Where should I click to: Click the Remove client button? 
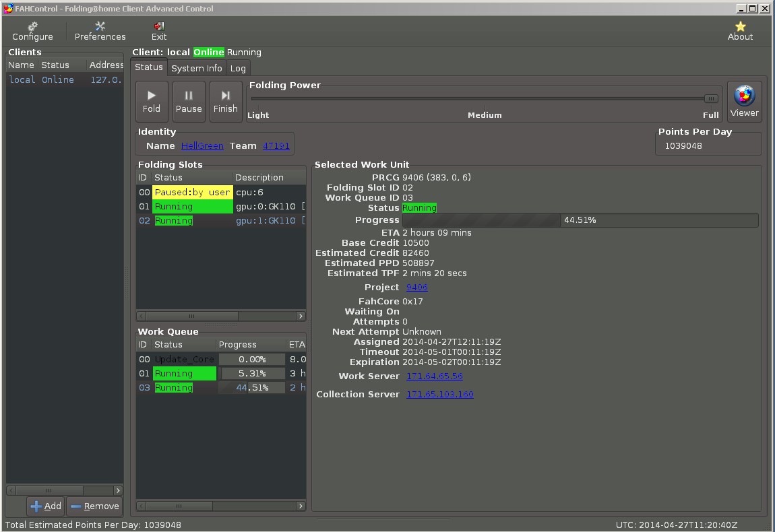click(95, 506)
